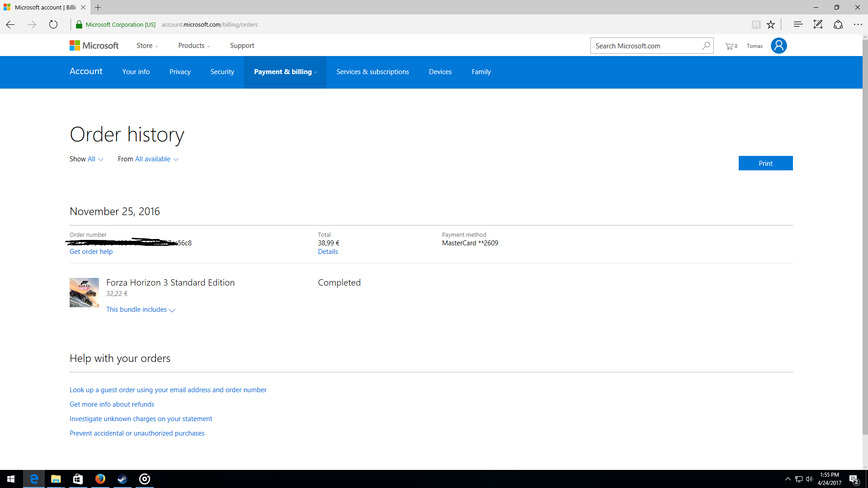Open the shopping cart icon

731,46
